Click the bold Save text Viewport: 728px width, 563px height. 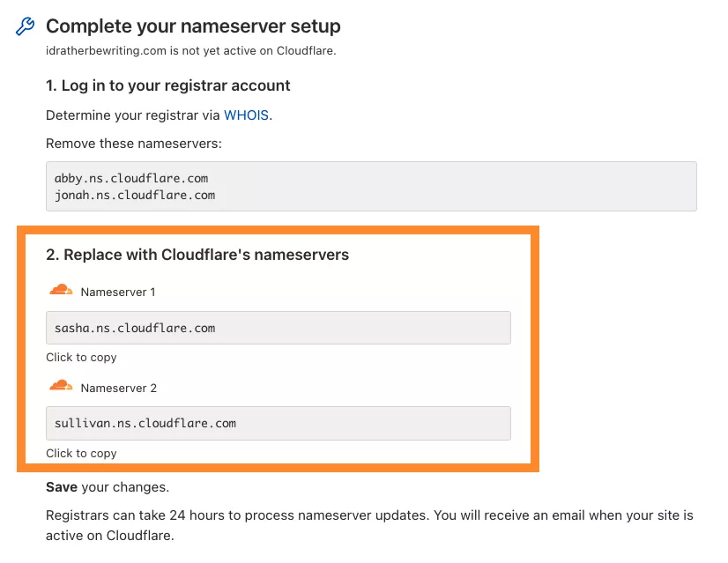[x=59, y=486]
